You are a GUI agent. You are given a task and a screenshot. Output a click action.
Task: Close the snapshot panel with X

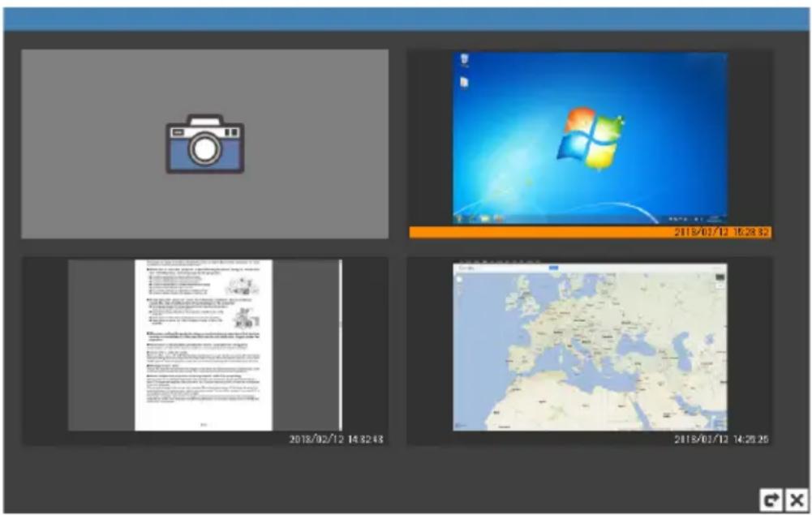797,500
